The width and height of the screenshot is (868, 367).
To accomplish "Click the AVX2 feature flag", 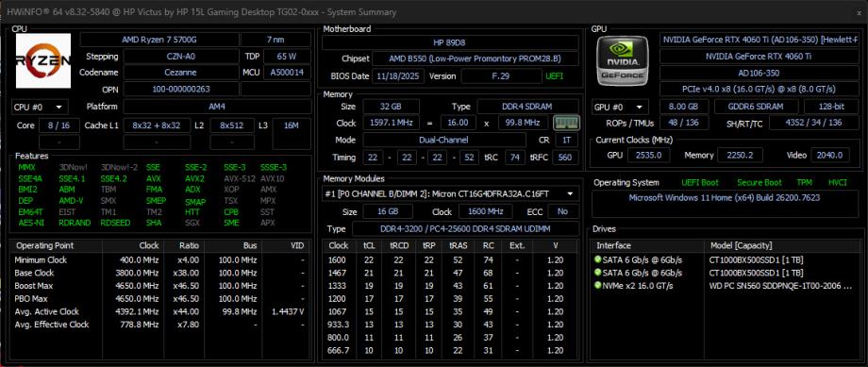I will 195,179.
